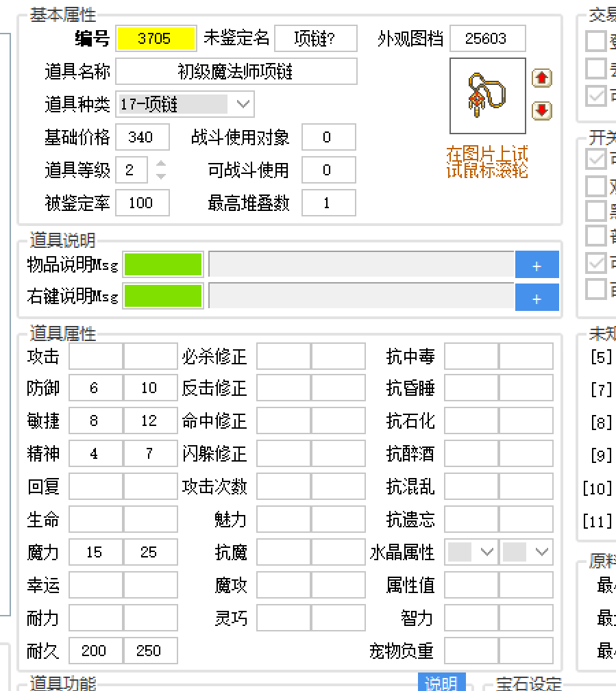Click the 敏捷 minimum field 8
The width and height of the screenshot is (616, 691).
click(x=96, y=420)
